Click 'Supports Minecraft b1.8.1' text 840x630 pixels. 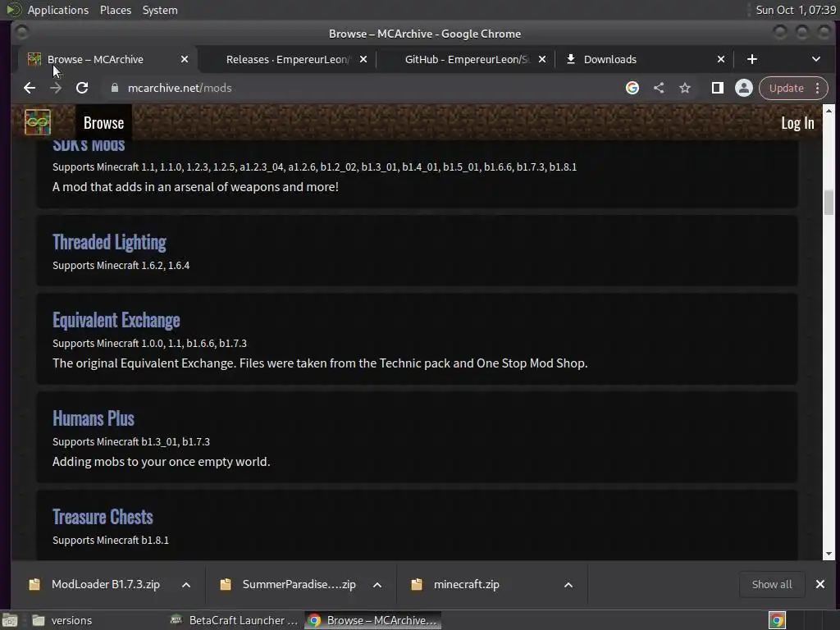click(x=111, y=541)
